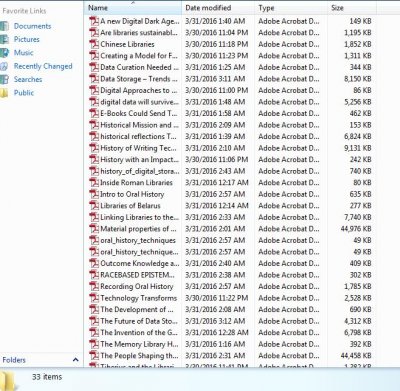Select file name Outcome Knowledge a
This screenshot has width=400, height=391.
(x=140, y=263)
